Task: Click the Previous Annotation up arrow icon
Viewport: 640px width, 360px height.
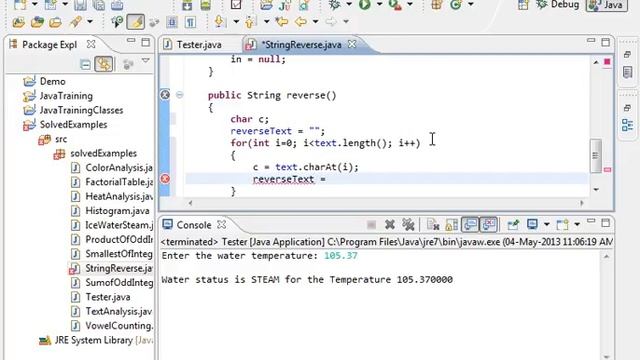Action: [x=250, y=21]
